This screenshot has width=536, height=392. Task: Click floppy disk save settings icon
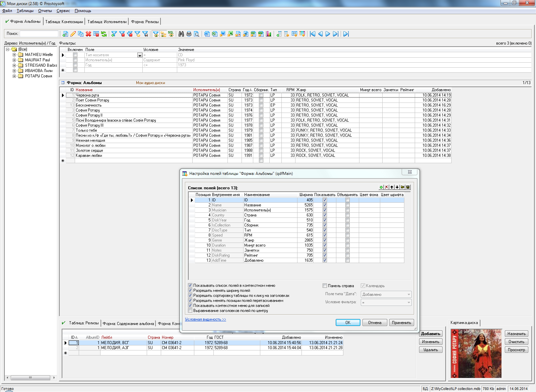pyautogui.click(x=408, y=187)
